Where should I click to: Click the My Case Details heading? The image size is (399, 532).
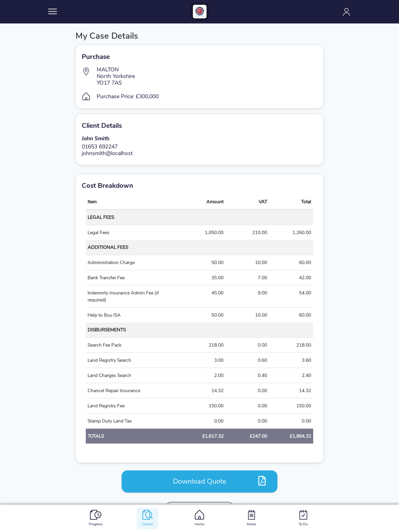coord(107,36)
